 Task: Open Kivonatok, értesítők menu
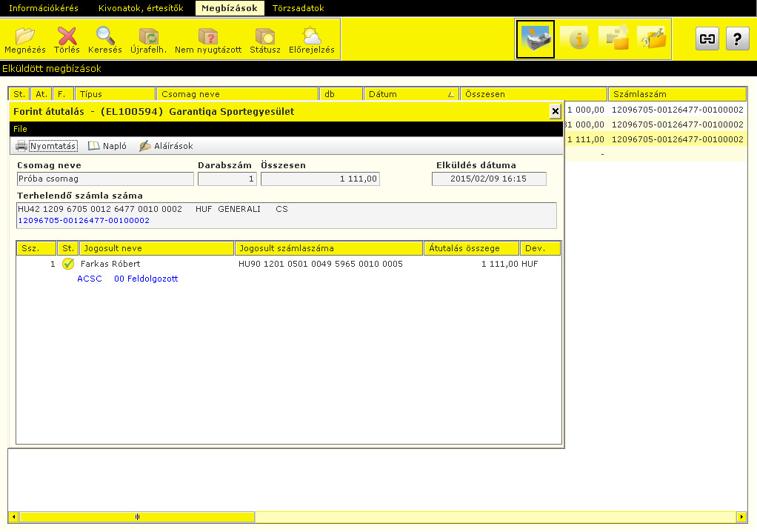(141, 8)
